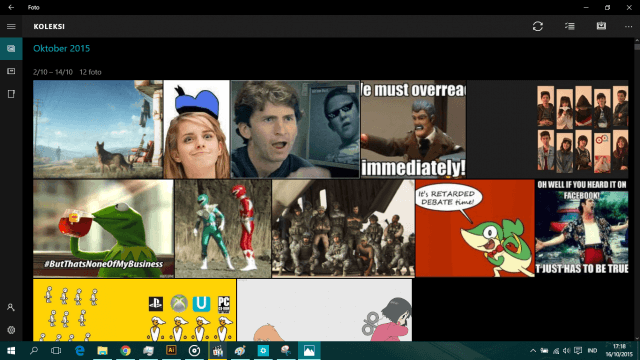Screen dimensions: 640x360
Task: Open File Explorer from taskbar
Action: click(102, 351)
